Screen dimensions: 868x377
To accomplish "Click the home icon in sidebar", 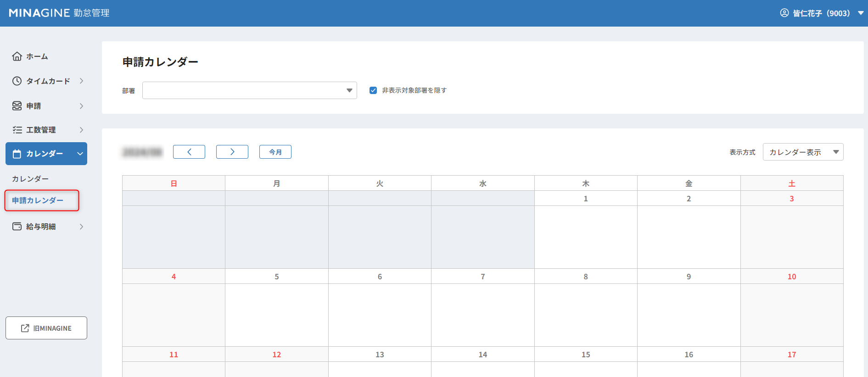I will pos(17,56).
